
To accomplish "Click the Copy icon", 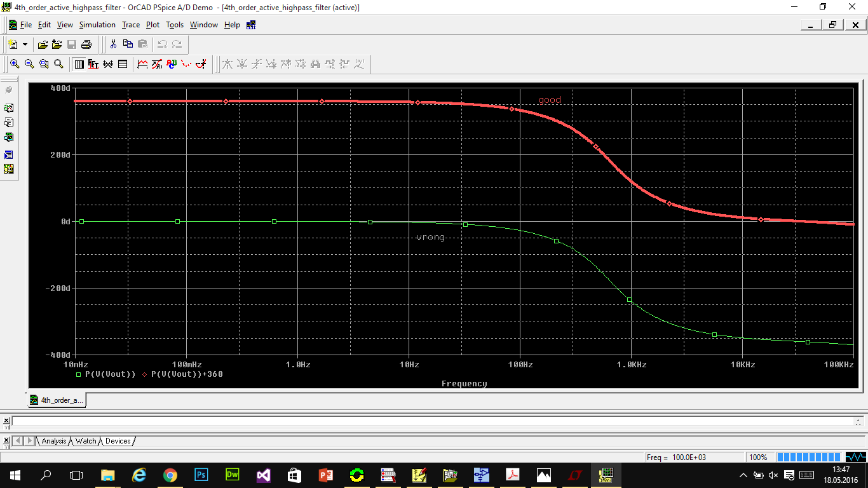I will point(128,44).
